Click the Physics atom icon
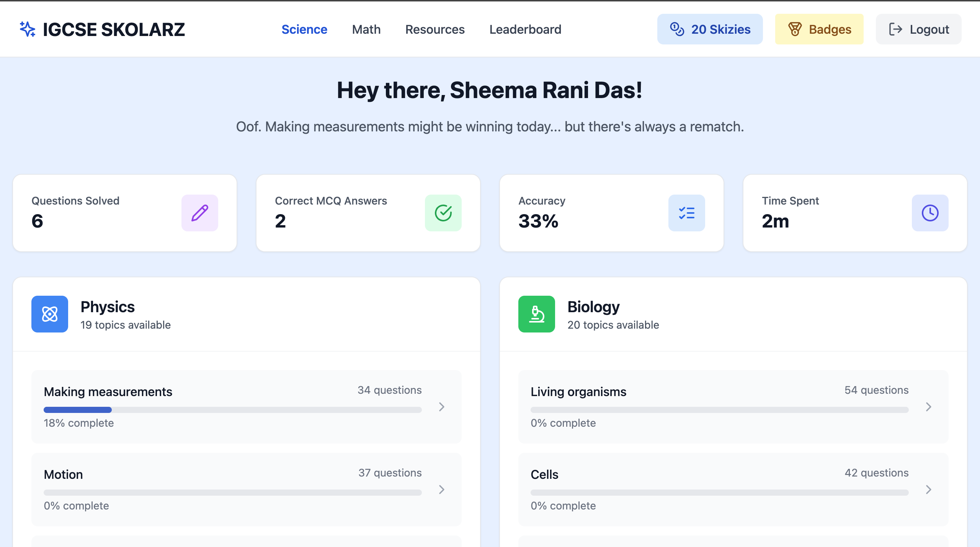The height and width of the screenshot is (547, 980). tap(50, 314)
